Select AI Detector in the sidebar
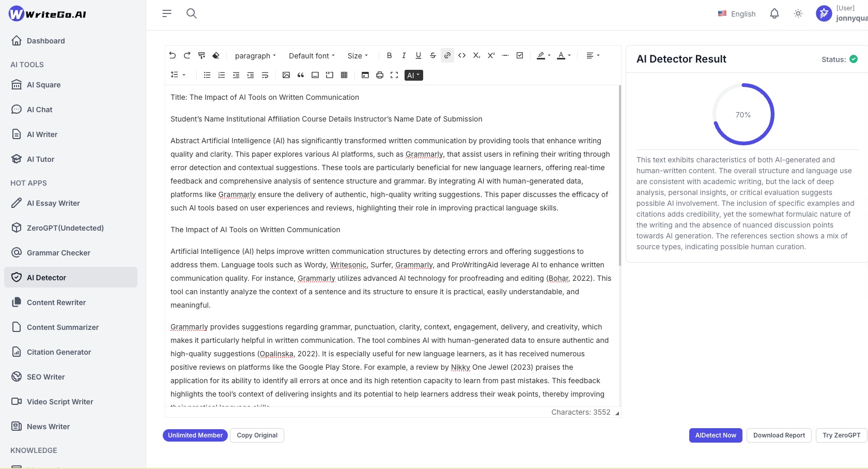 [x=71, y=277]
